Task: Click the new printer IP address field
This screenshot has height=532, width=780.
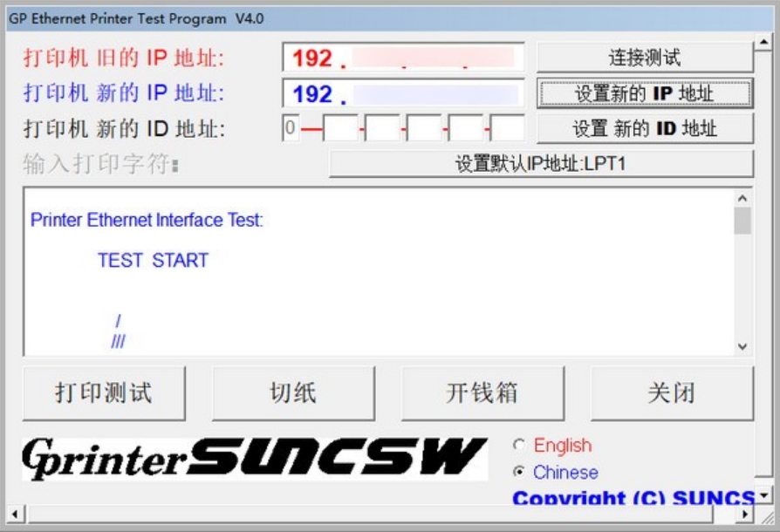Action: pos(403,93)
